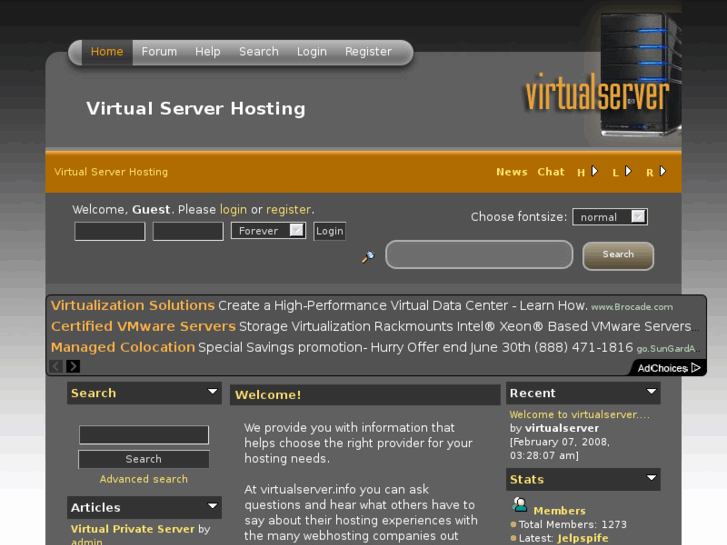Go to the Forum menu item
The width and height of the screenshot is (727, 545).
coord(159,52)
